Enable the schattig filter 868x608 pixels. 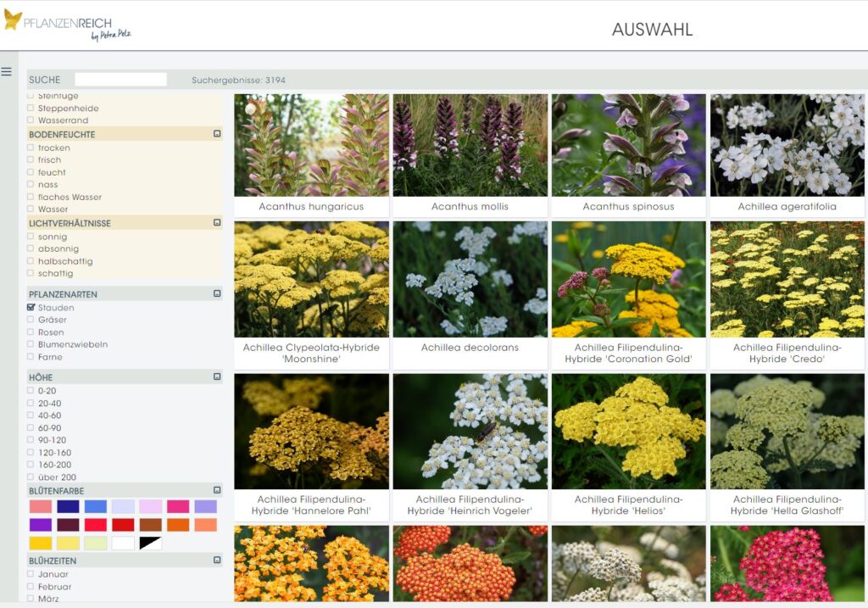coord(31,273)
